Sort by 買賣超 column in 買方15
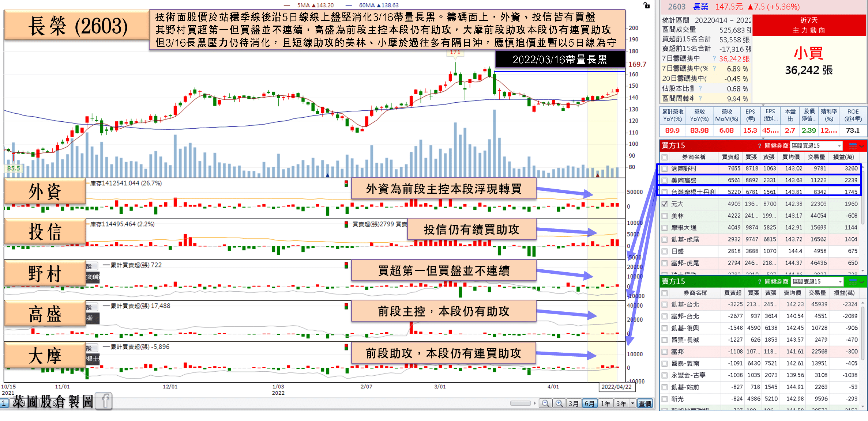868x421 pixels. coord(730,157)
